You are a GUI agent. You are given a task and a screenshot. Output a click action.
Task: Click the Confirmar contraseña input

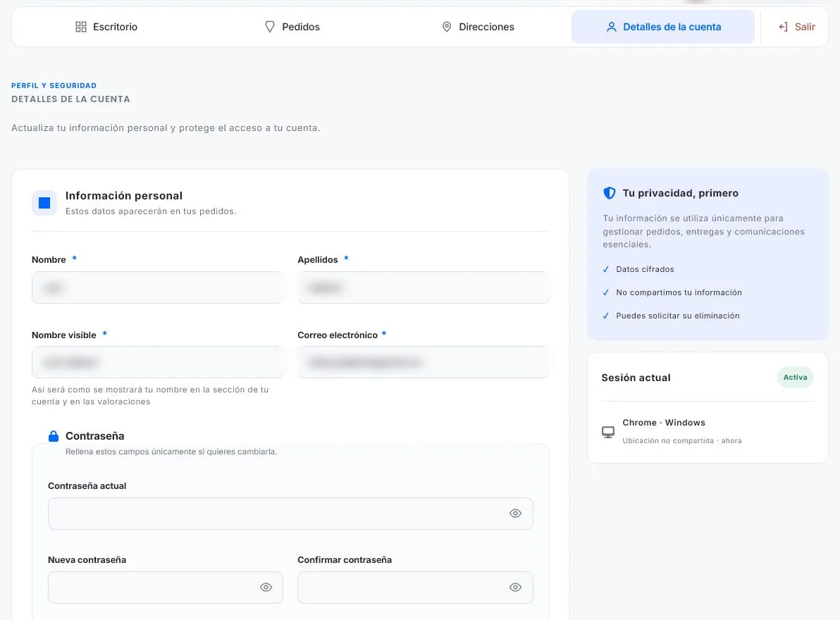coord(415,588)
